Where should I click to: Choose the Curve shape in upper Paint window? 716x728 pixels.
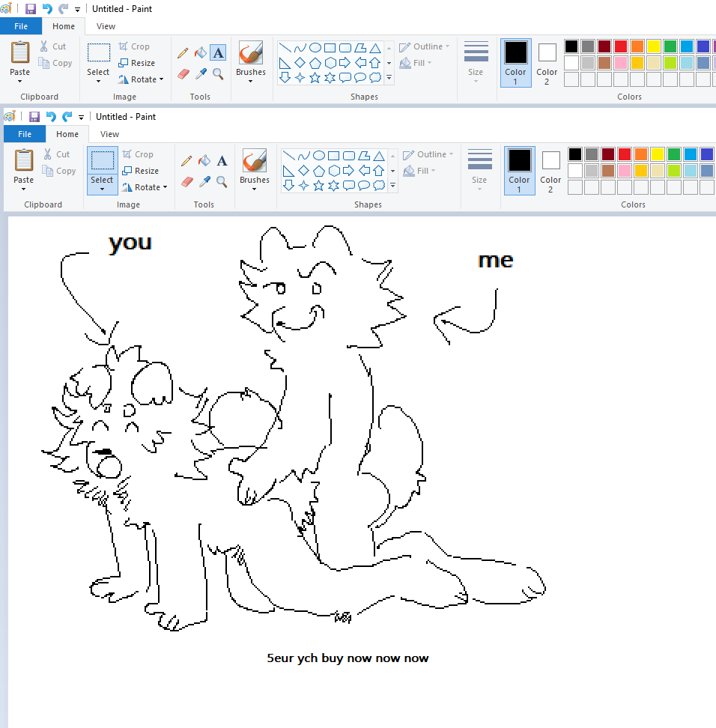click(300, 48)
